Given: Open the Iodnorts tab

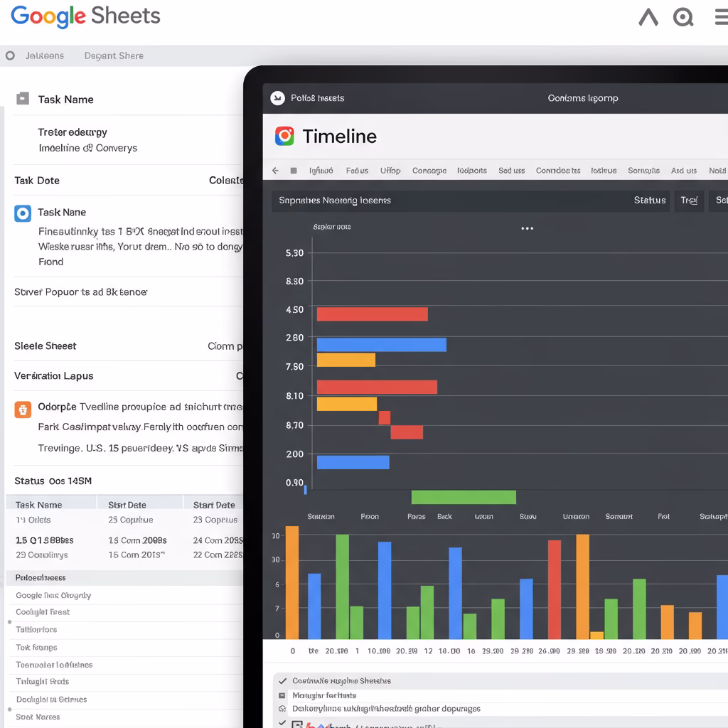Looking at the screenshot, I should click(472, 171).
